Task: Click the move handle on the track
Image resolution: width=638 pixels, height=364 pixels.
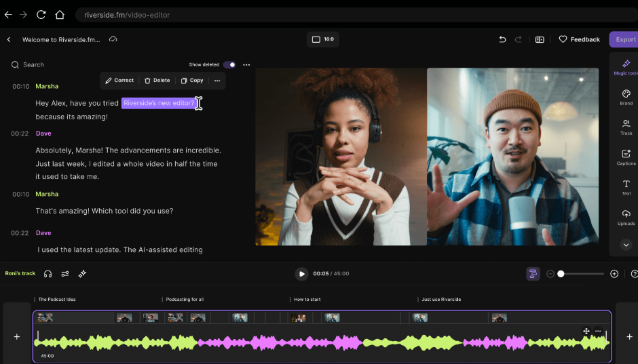Action: pyautogui.click(x=586, y=331)
